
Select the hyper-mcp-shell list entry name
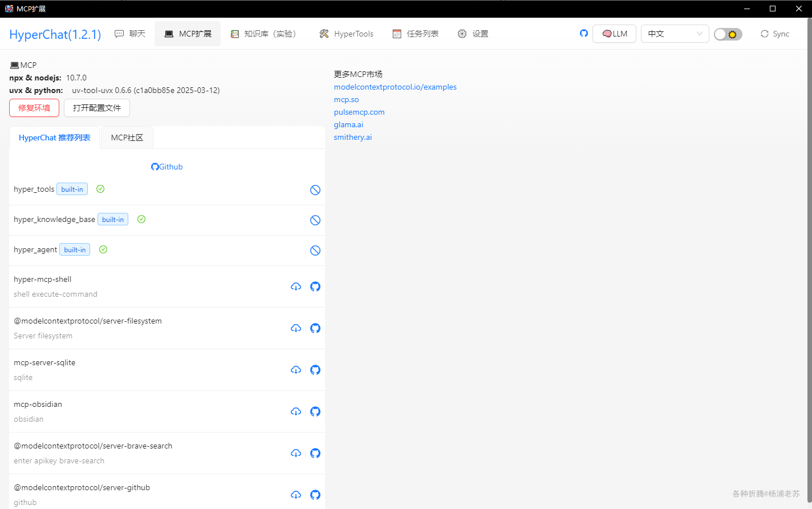coord(43,279)
